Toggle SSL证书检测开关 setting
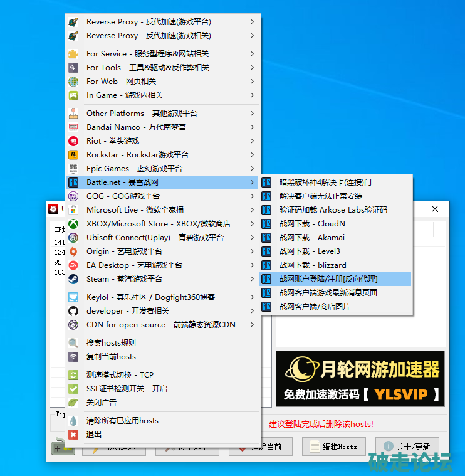This screenshot has width=465, height=476. coord(127,389)
